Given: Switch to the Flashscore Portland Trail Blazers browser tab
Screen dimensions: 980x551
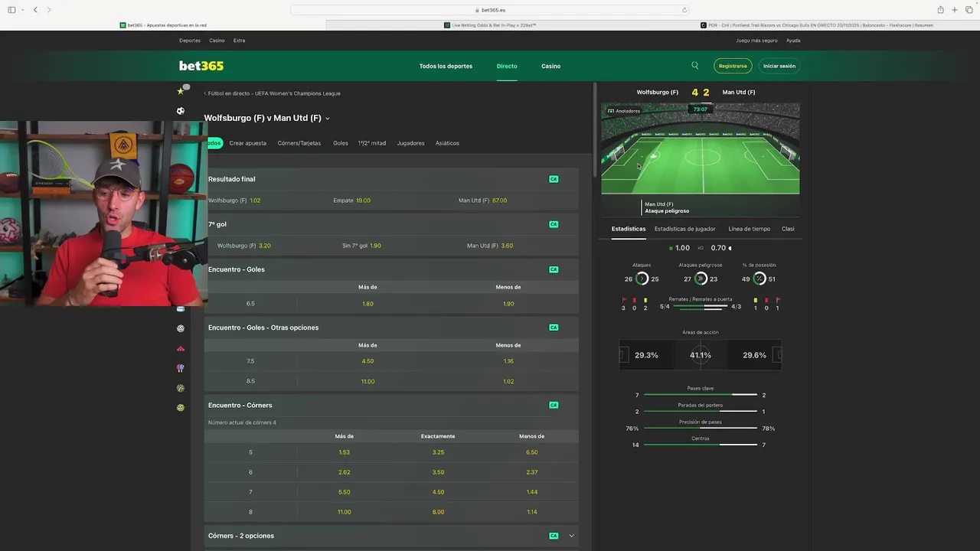Looking at the screenshot, I should pos(816,25).
